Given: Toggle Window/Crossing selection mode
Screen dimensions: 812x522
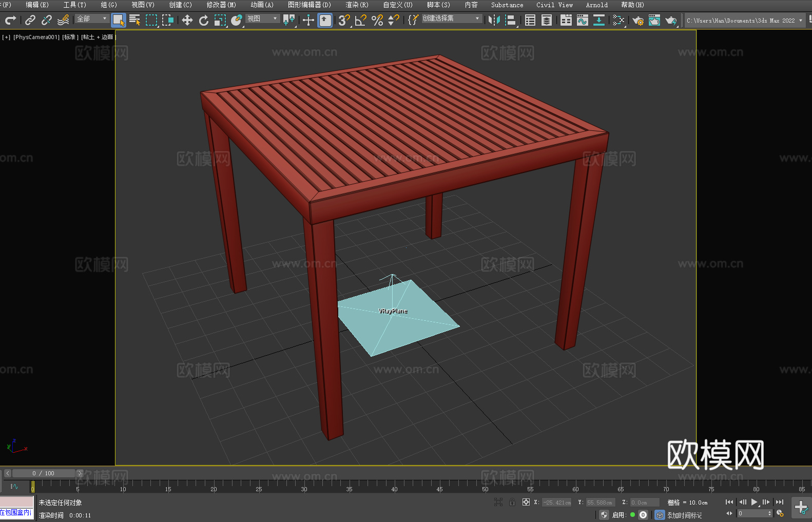Looking at the screenshot, I should coord(168,20).
